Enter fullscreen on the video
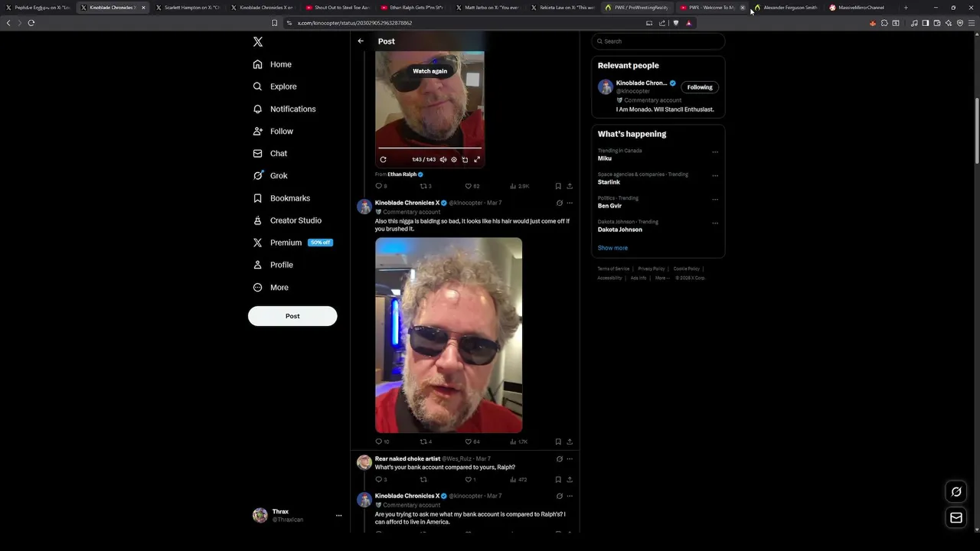Image resolution: width=980 pixels, height=551 pixels. 477,160
